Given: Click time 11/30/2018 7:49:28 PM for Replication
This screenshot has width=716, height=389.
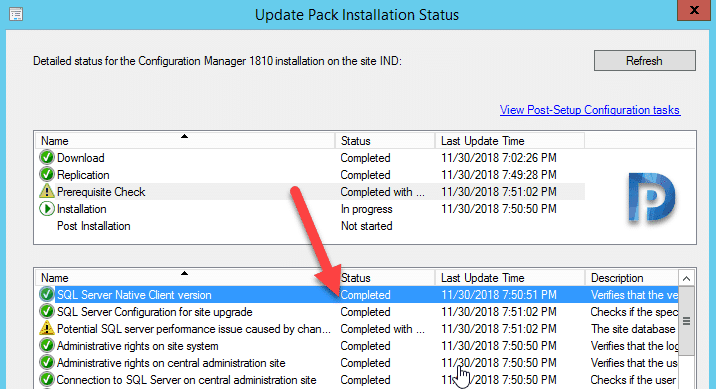Looking at the screenshot, I should [499, 174].
